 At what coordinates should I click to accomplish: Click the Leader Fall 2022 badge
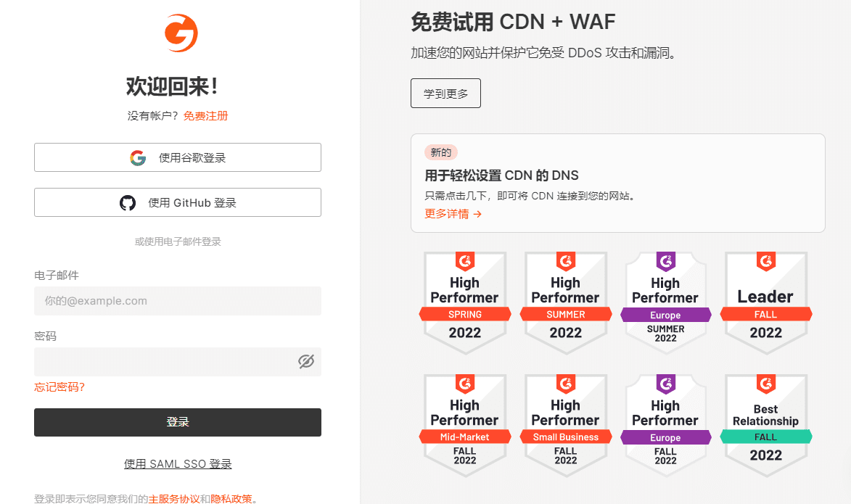(x=765, y=302)
